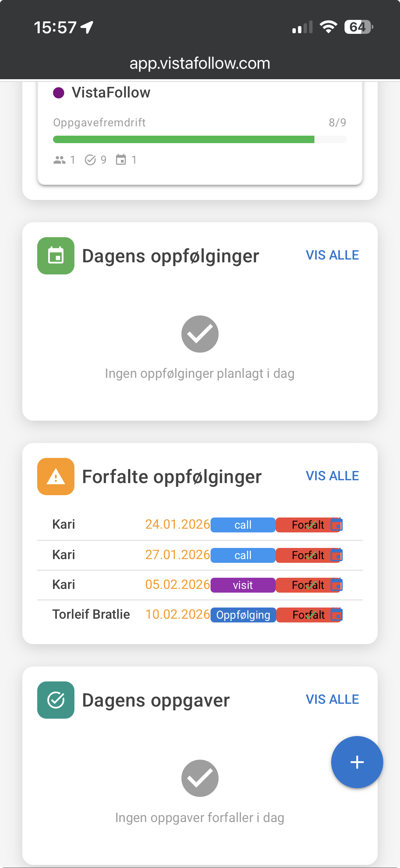Image resolution: width=400 pixels, height=868 pixels.
Task: Click the calendar icon on the 05.02.2026 row
Action: 336,585
